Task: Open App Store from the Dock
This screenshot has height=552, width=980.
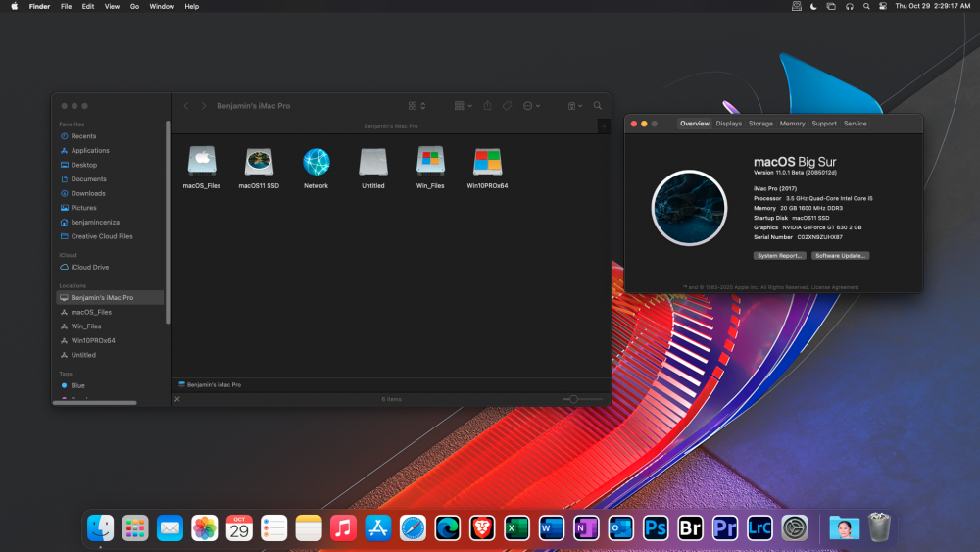Action: pyautogui.click(x=378, y=528)
